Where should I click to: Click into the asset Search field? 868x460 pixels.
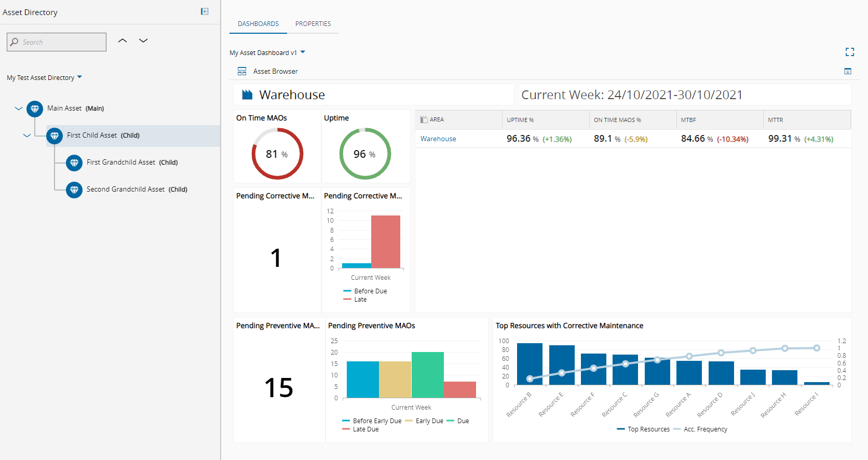click(x=57, y=42)
